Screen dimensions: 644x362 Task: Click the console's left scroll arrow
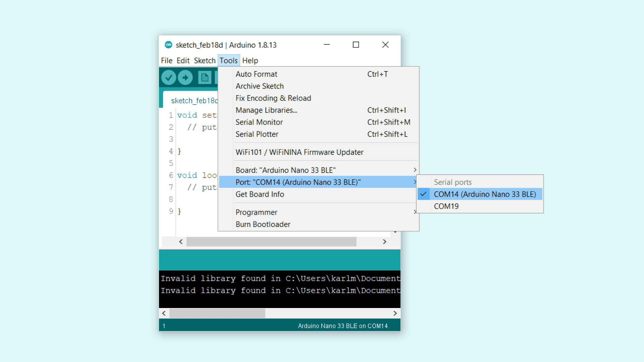click(164, 313)
